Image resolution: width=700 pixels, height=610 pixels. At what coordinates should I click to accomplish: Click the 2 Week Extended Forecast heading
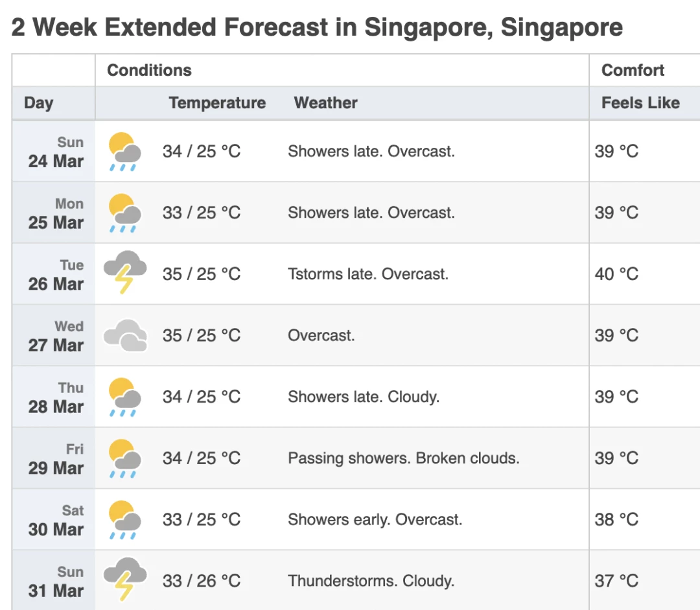coord(317,27)
